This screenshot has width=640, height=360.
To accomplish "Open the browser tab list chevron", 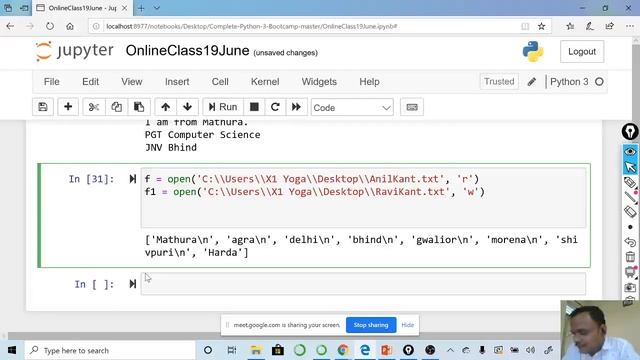I will coord(157,8).
